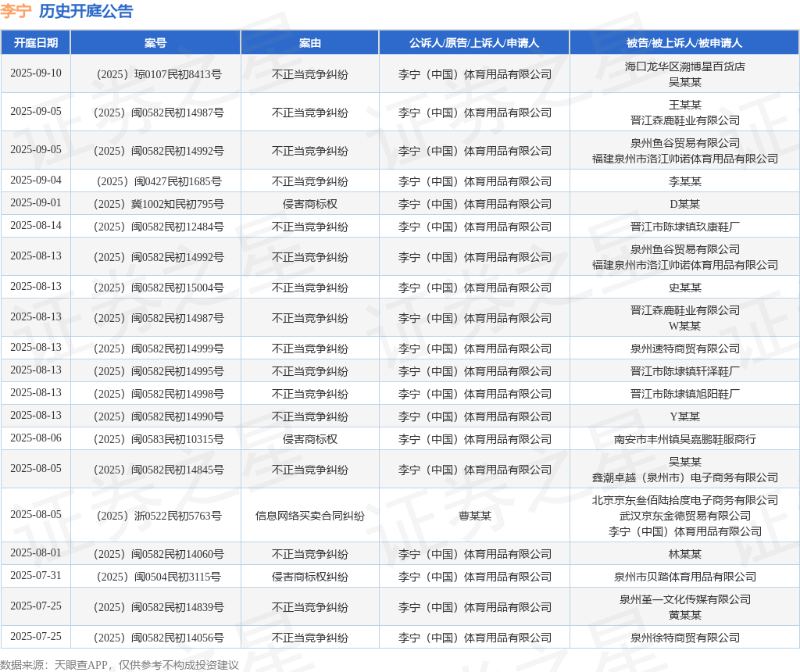The width and height of the screenshot is (800, 672).
Task: Click defendant W某某
Action: [x=684, y=326]
